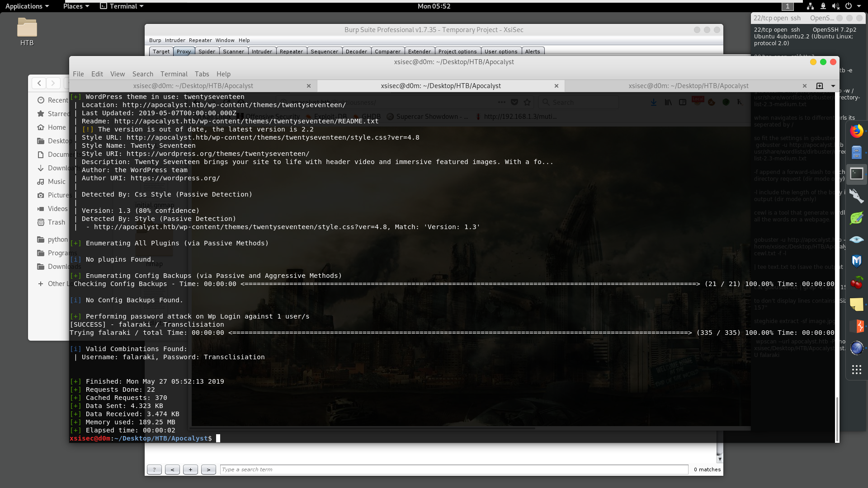The height and width of the screenshot is (488, 868).
Task: Open Starred in Files sidebar
Action: pos(54,114)
